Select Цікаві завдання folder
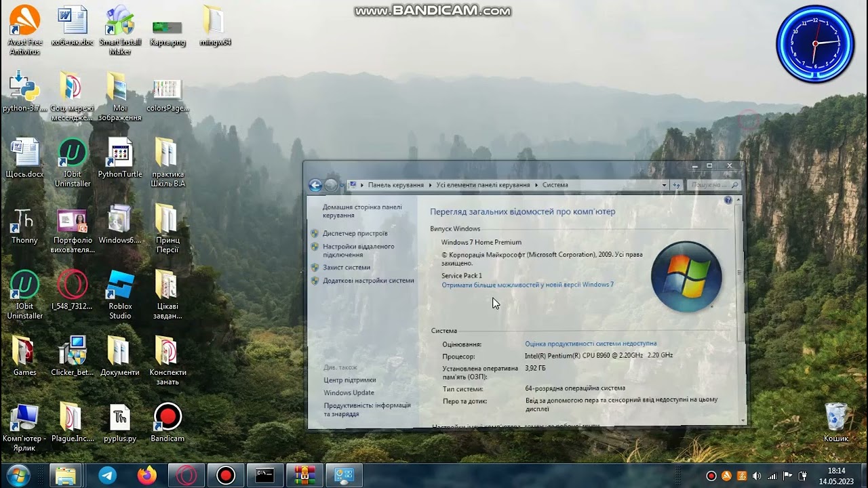Image resolution: width=868 pixels, height=488 pixels. pos(167,295)
